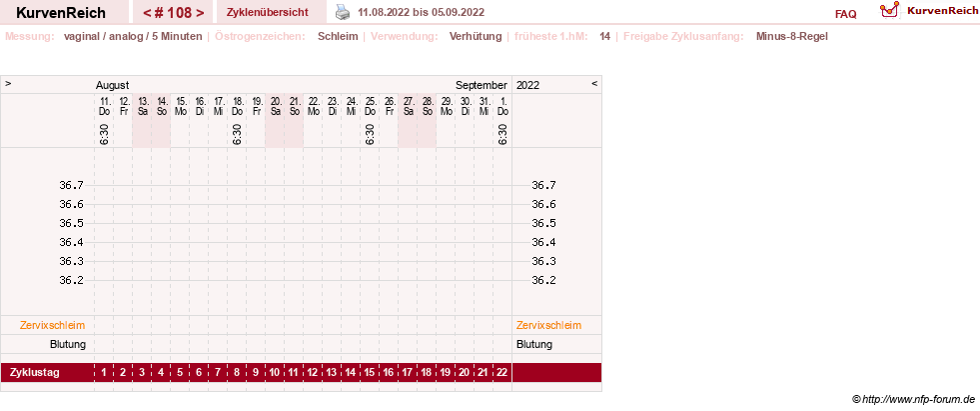Select date column 31. Mi

point(484,106)
